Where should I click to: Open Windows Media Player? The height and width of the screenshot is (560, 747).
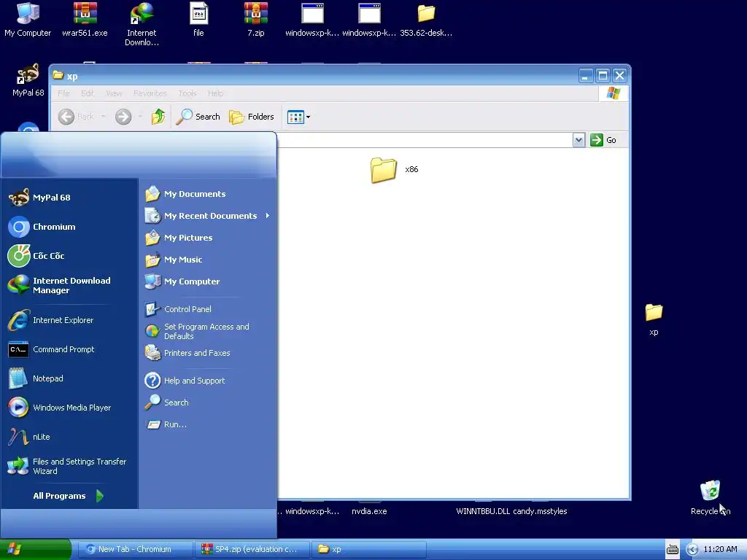click(x=69, y=408)
